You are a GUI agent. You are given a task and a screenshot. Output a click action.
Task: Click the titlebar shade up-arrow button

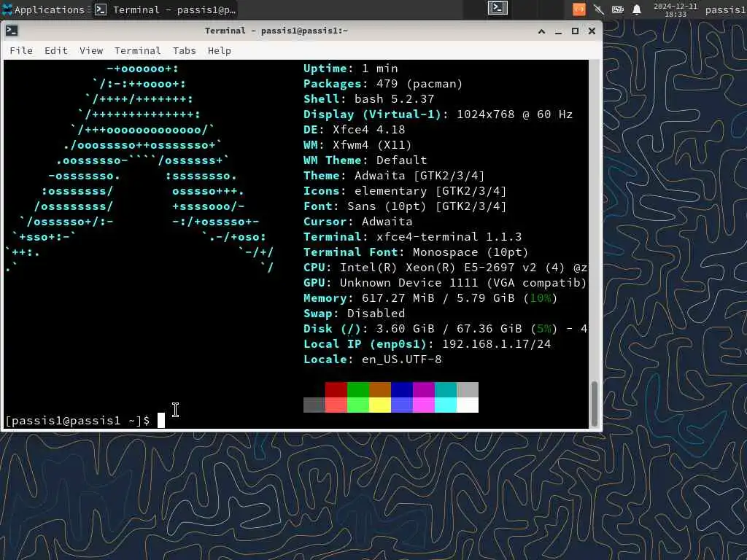[542, 31]
